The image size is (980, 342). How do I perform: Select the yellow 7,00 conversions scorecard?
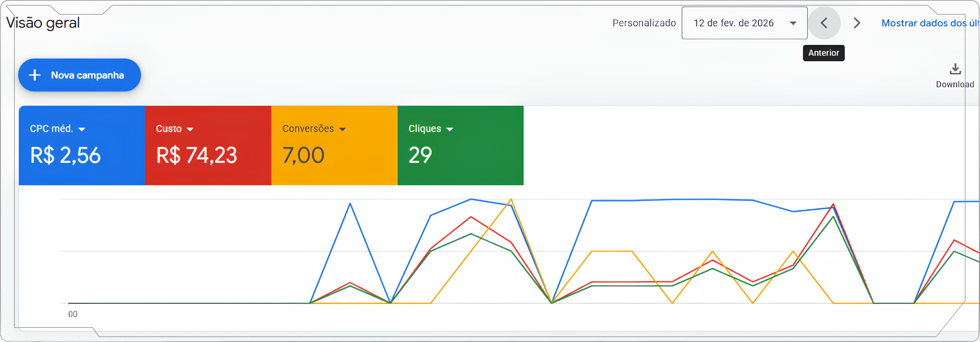pos(334,145)
